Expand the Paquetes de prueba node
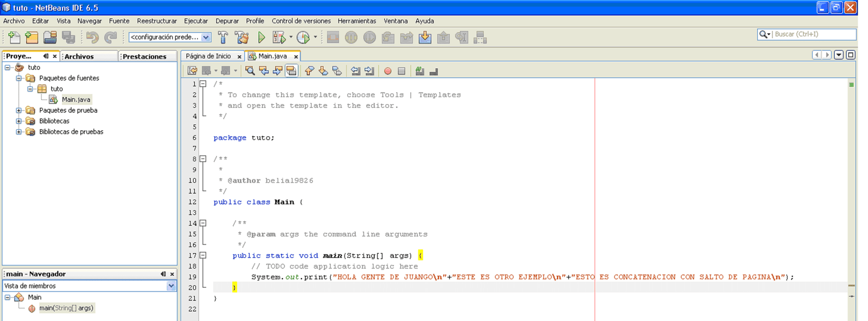The image size is (868, 321). coord(19,110)
